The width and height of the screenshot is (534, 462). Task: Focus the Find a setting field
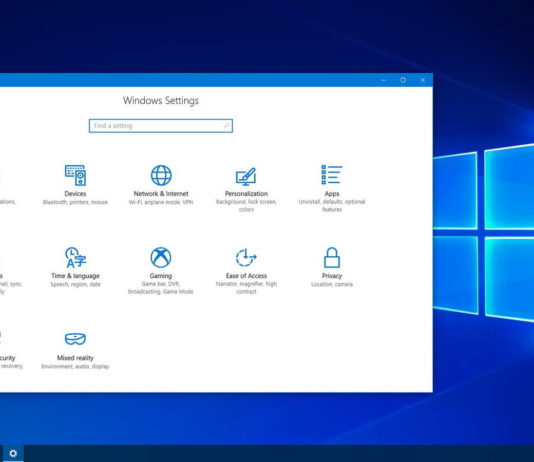(x=161, y=126)
